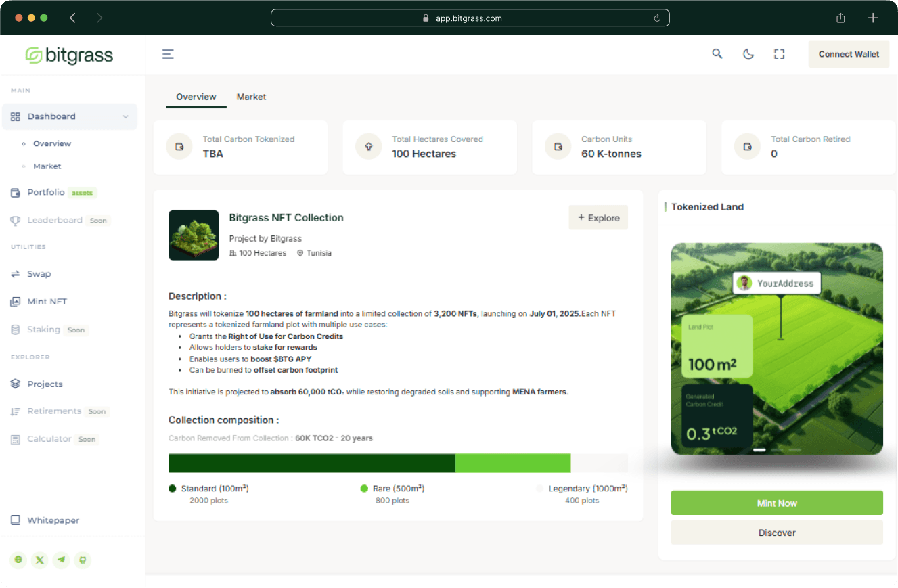The width and height of the screenshot is (898, 588).
Task: Open Staking in the sidebar
Action: pyautogui.click(x=44, y=330)
